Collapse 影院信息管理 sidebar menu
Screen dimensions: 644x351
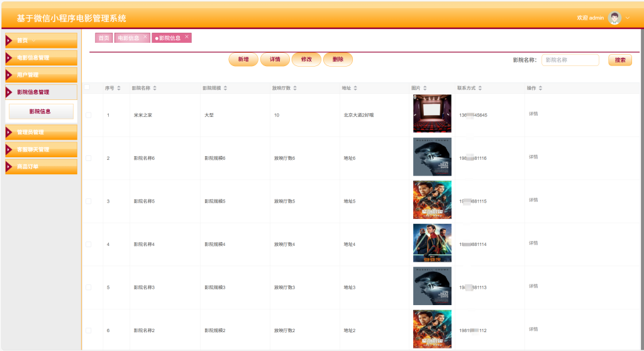pyautogui.click(x=41, y=92)
